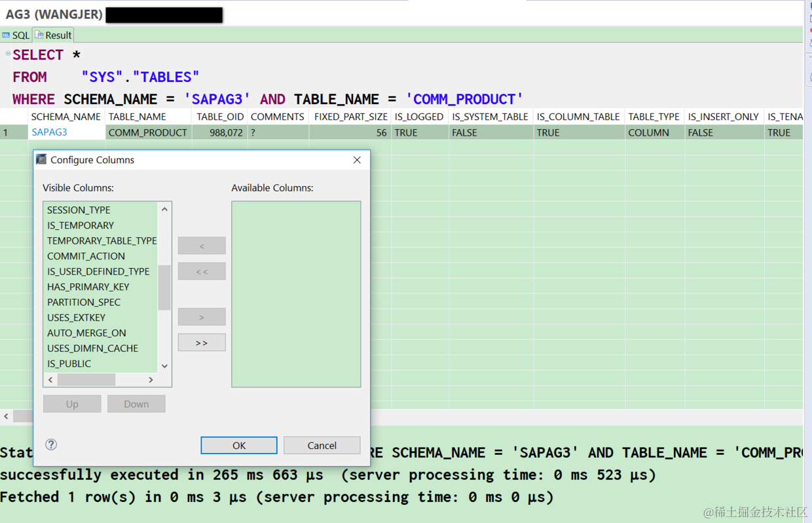
Task: Click the list's horizontal scroll right arrow
Action: coord(151,379)
